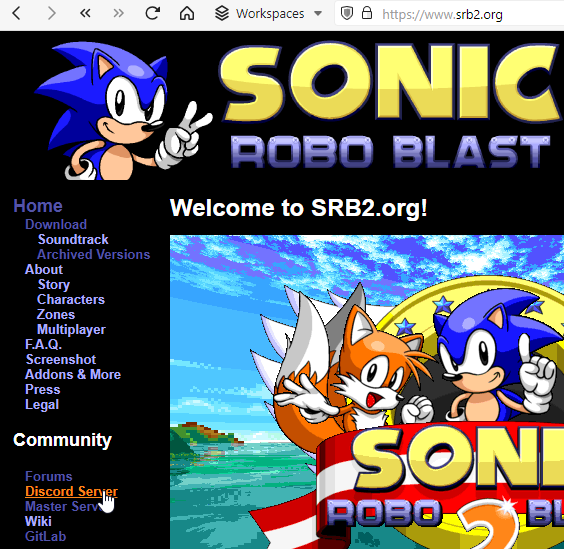The height and width of the screenshot is (549, 564).
Task: Visit the Story page
Action: (x=54, y=285)
